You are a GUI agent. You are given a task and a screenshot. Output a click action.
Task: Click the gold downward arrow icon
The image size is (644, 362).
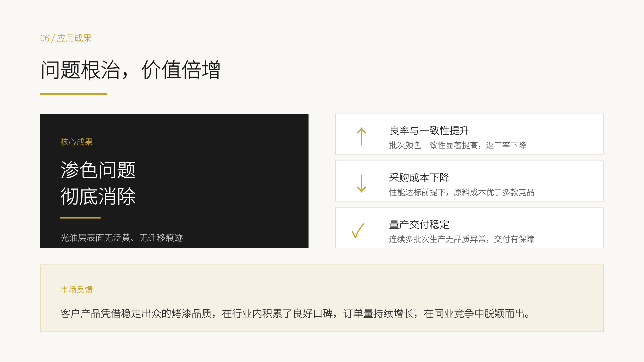(x=361, y=184)
